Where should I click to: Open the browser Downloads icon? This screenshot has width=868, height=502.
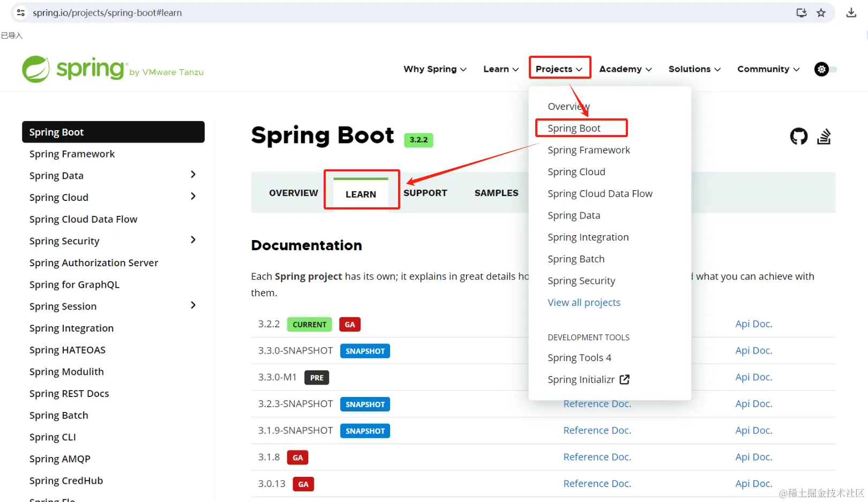pos(851,12)
